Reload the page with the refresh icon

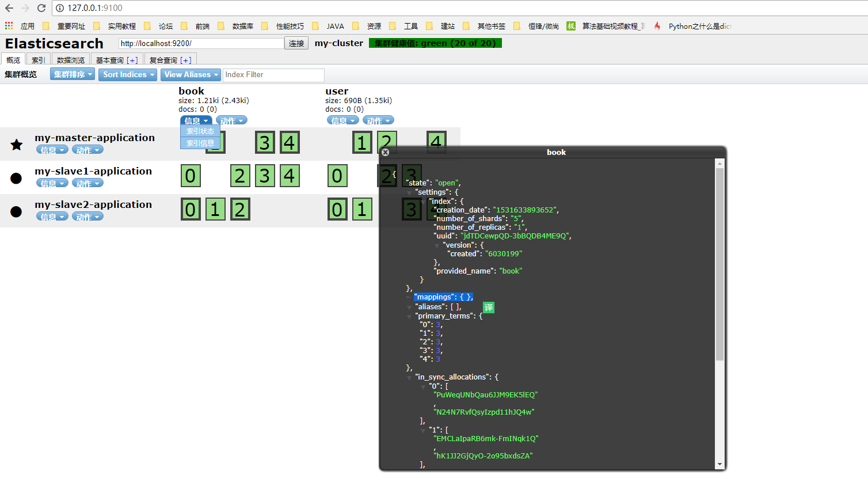tap(41, 8)
